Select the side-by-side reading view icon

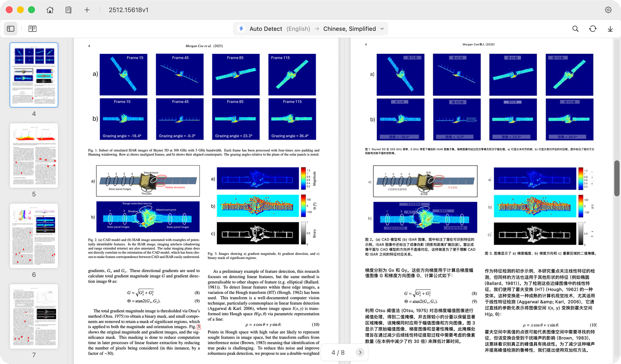32,29
